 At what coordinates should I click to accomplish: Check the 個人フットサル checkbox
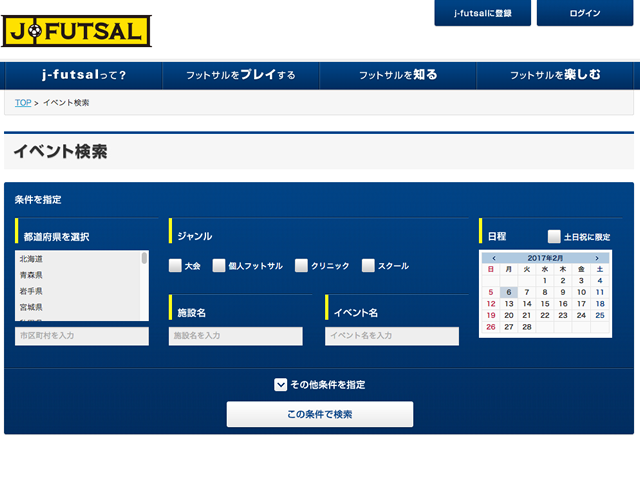(219, 266)
